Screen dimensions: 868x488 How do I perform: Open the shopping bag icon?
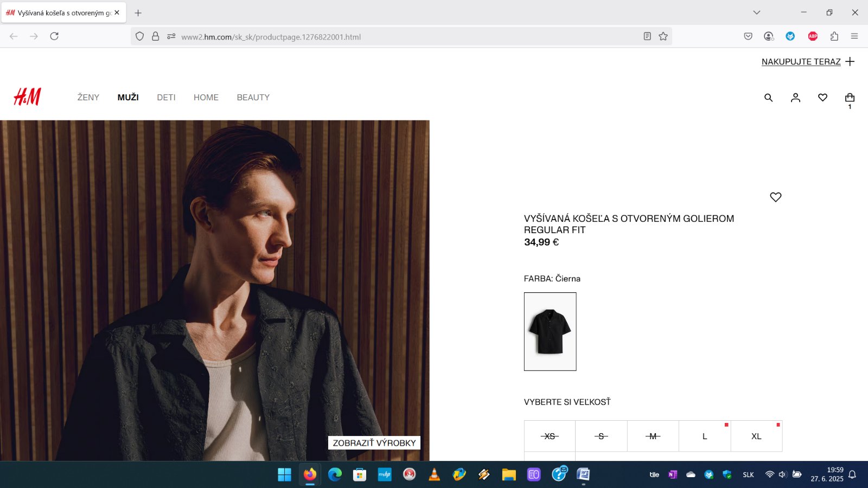point(850,98)
